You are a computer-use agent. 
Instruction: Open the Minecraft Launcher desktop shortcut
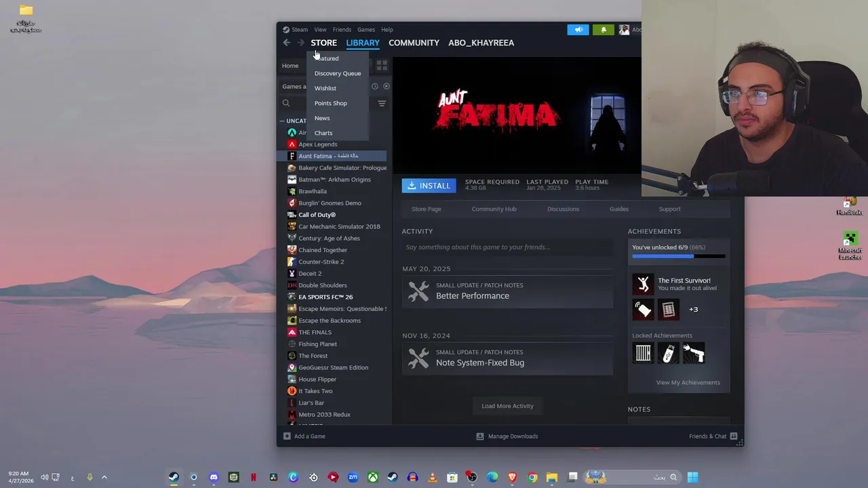[x=850, y=245]
